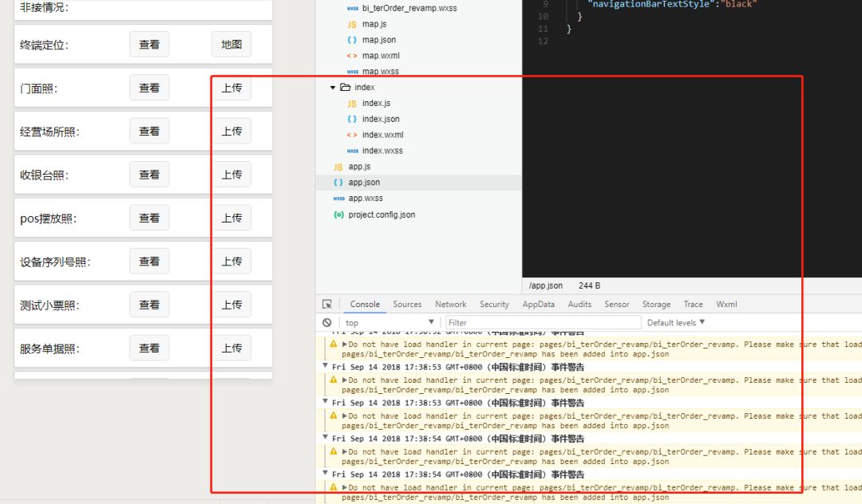Click 查看 button for 收银台照
Screen dimensions: 862x504
149,175
